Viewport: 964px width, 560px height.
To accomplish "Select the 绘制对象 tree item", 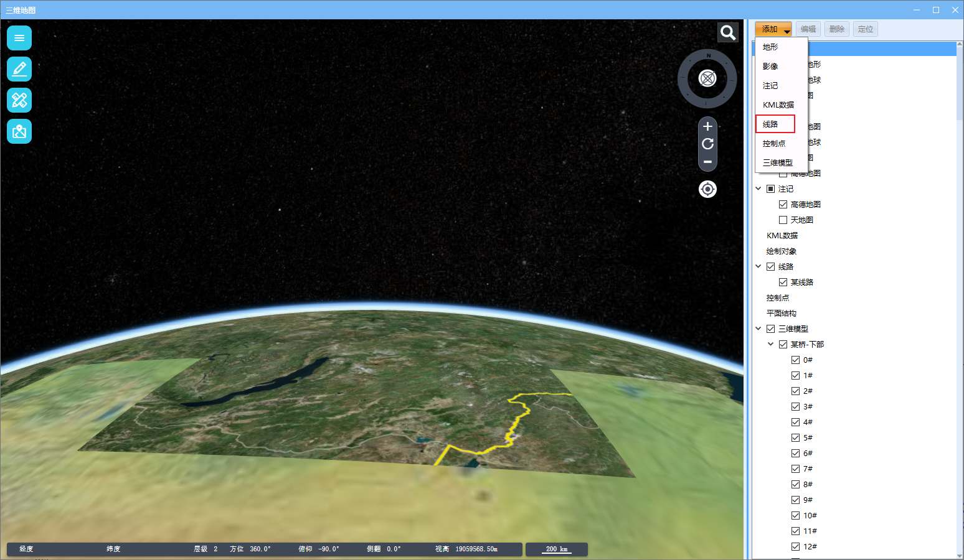I will tap(782, 251).
